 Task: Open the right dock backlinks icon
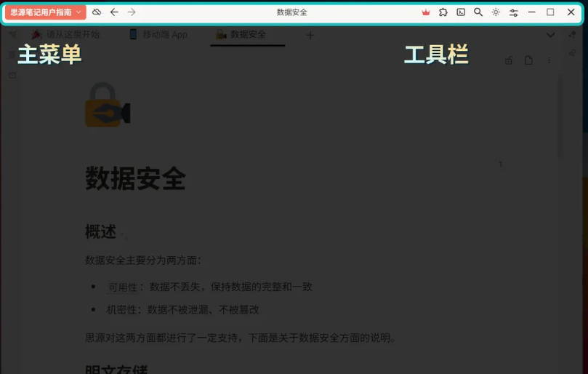coord(572,53)
